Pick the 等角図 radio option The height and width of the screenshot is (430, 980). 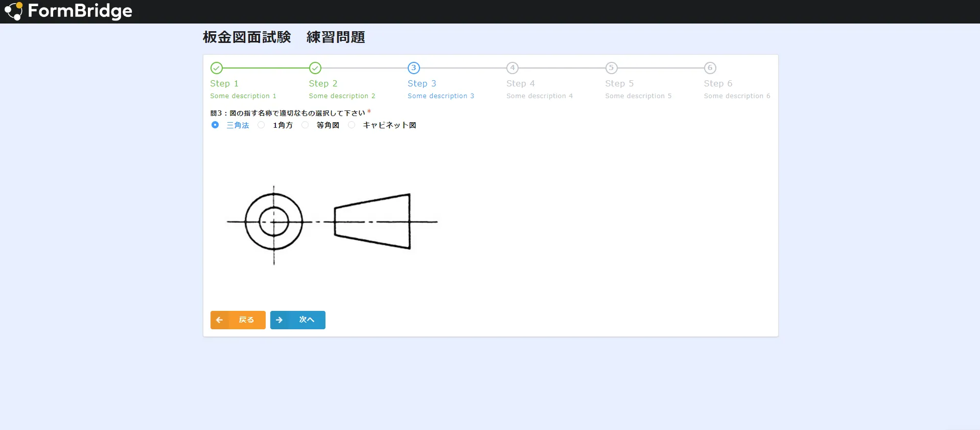(x=305, y=125)
